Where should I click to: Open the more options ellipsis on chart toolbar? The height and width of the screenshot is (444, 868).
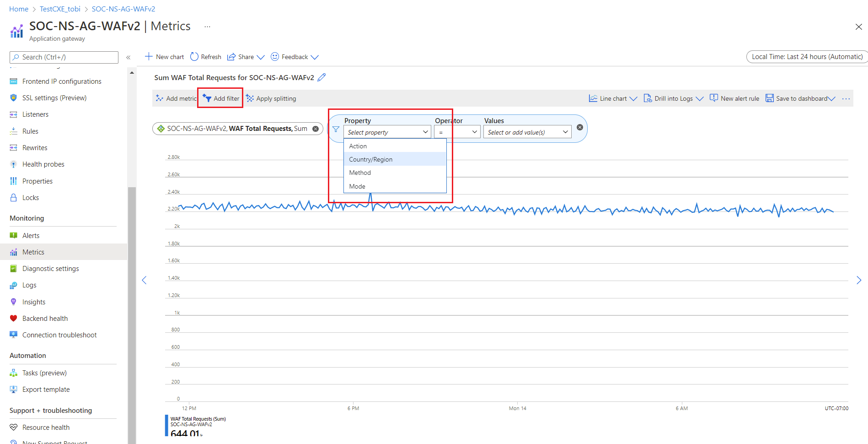point(846,98)
